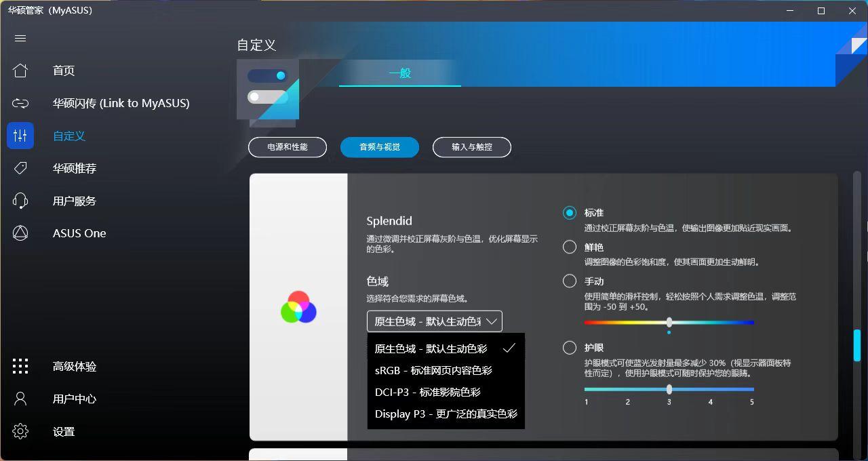Select sRGB 标准网页内容色彩 from the list
Image resolution: width=868 pixels, height=461 pixels.
click(x=434, y=370)
